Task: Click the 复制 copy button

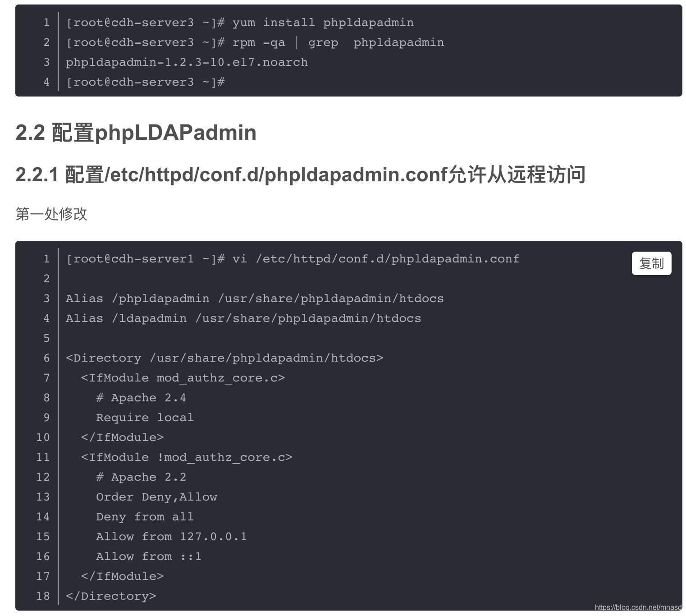Action: click(651, 263)
